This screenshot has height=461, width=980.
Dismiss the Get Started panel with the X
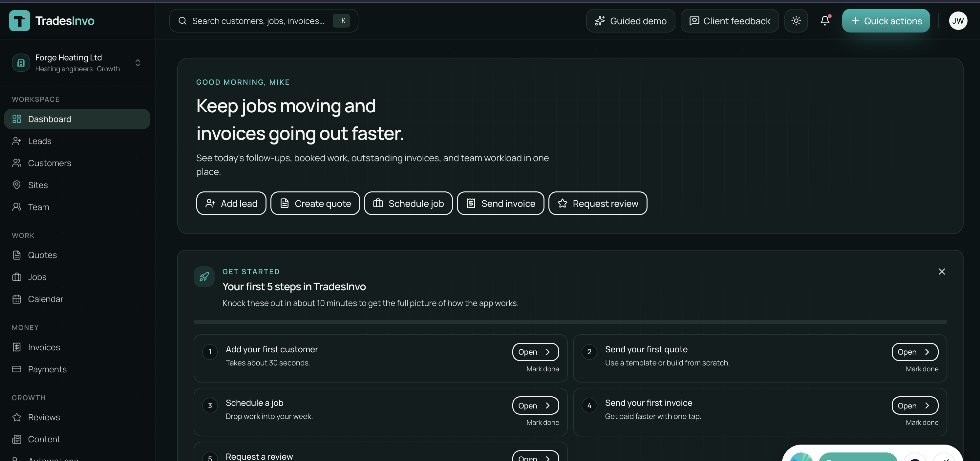click(x=942, y=272)
